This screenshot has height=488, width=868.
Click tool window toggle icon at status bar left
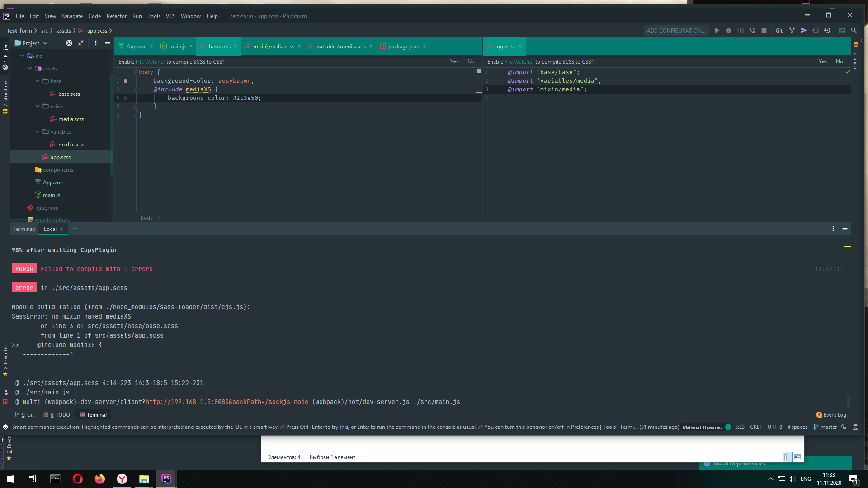pyautogui.click(x=5, y=427)
